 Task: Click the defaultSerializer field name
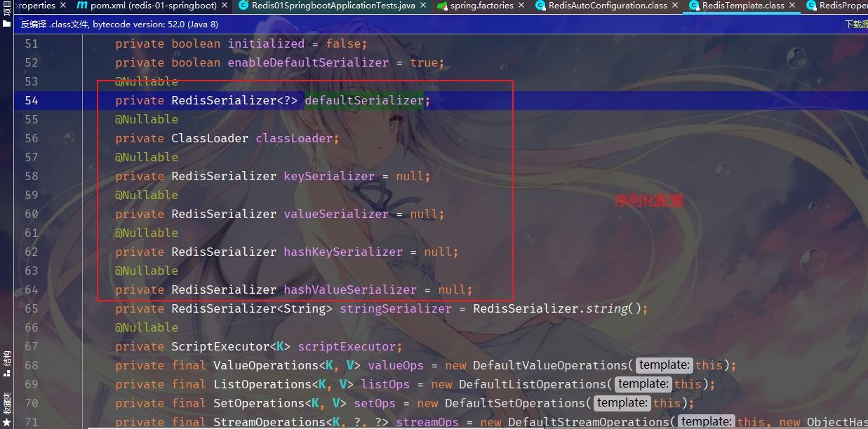pos(364,100)
